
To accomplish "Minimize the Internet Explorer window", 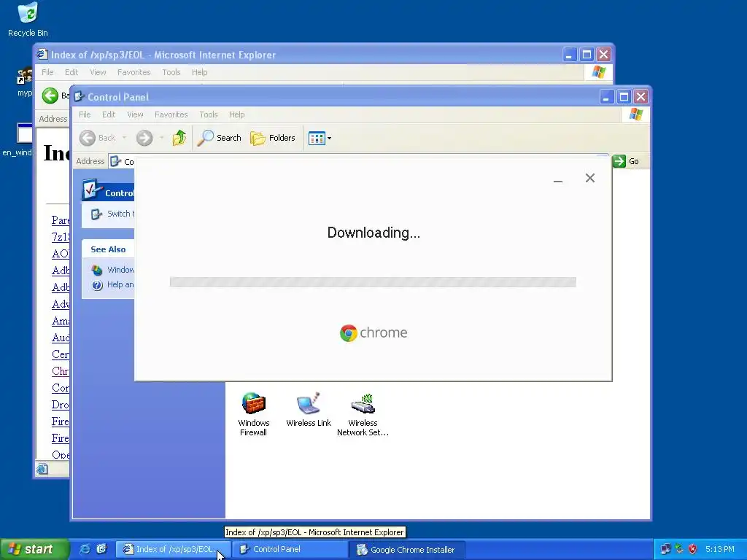I will [569, 55].
